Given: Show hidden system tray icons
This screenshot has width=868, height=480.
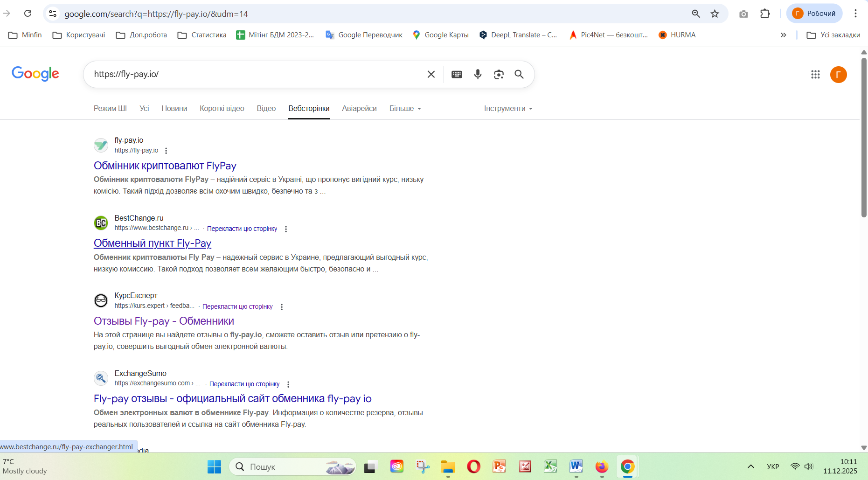Looking at the screenshot, I should 751,466.
